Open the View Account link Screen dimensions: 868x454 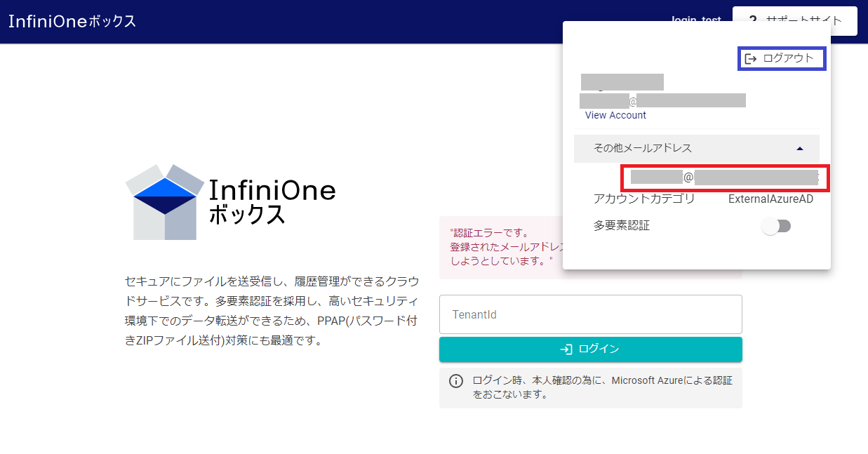point(615,115)
